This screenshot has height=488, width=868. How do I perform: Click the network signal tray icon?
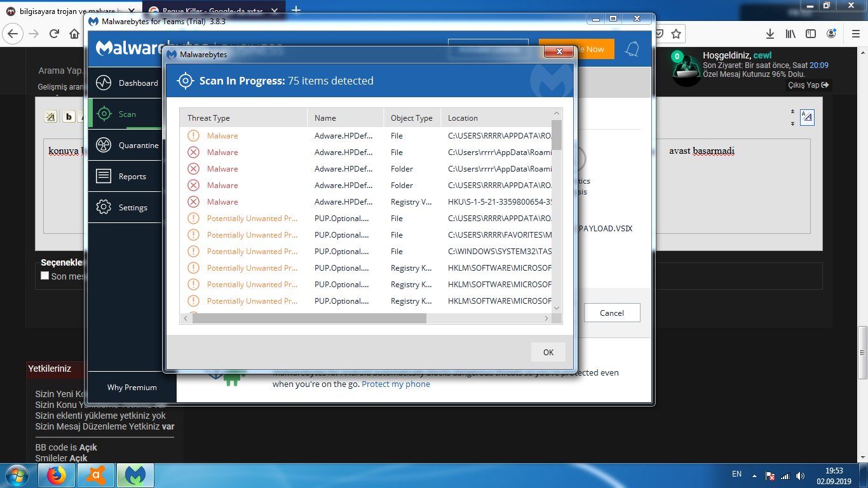[785, 475]
